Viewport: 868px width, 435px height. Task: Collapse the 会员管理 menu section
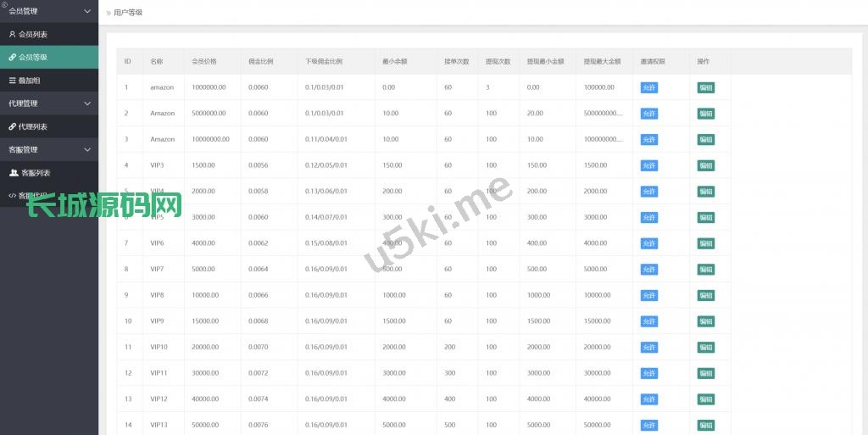tap(87, 11)
